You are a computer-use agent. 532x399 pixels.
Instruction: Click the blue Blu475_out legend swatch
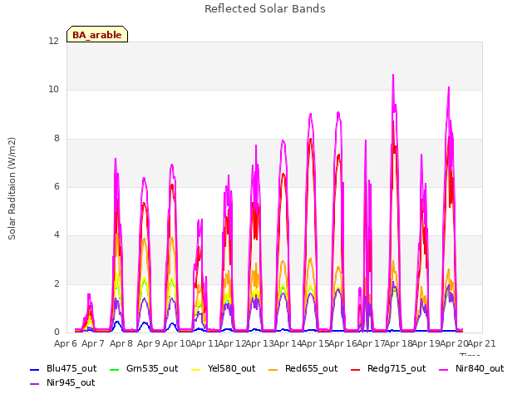35,369
